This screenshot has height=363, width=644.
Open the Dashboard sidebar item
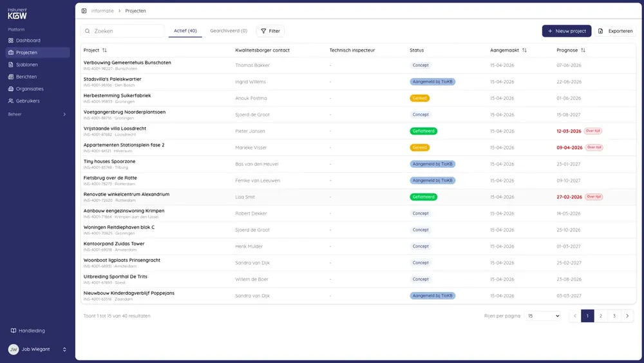pyautogui.click(x=37, y=40)
